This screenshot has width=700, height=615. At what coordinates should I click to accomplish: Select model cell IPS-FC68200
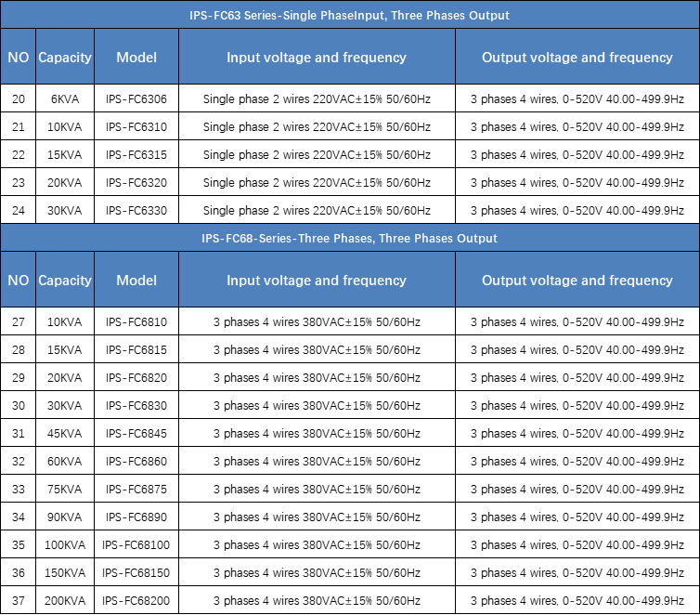(x=136, y=600)
